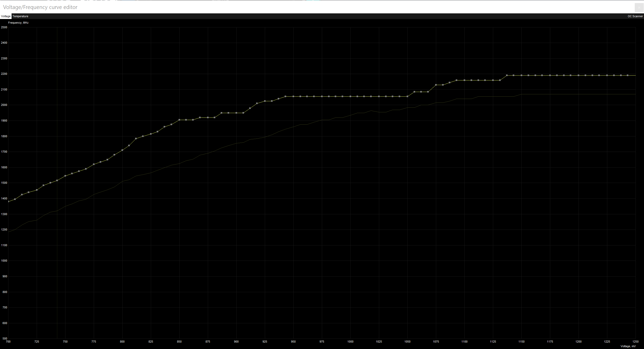Close the Voltage/Frequency curve editor window
644x349 pixels.
(x=639, y=7)
